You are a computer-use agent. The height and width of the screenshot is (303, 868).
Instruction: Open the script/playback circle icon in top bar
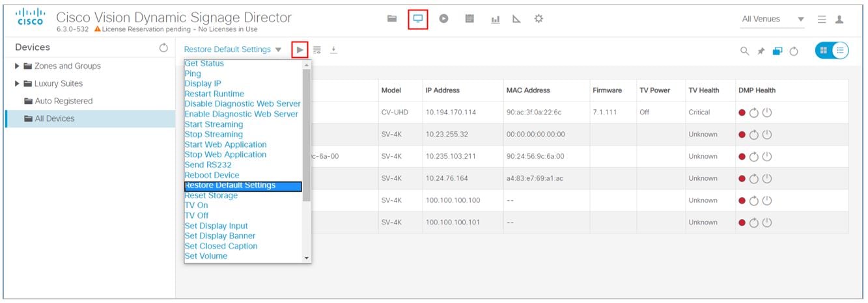443,20
